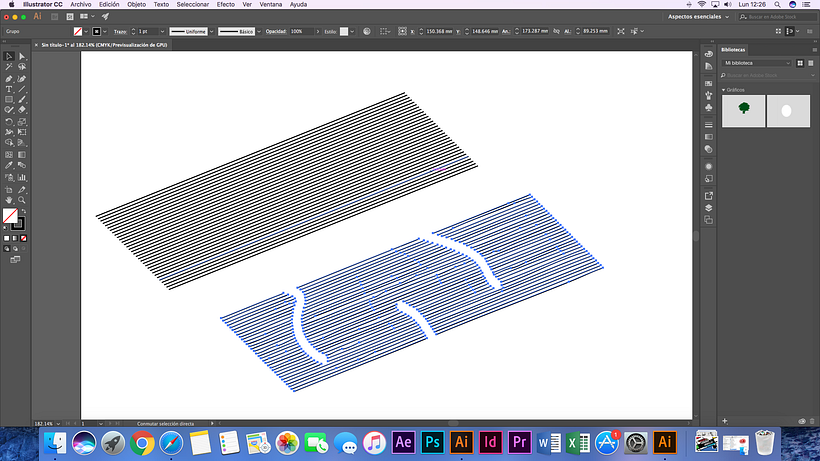This screenshot has width=820, height=461.
Task: Choose the Rectangle tool
Action: (9, 99)
